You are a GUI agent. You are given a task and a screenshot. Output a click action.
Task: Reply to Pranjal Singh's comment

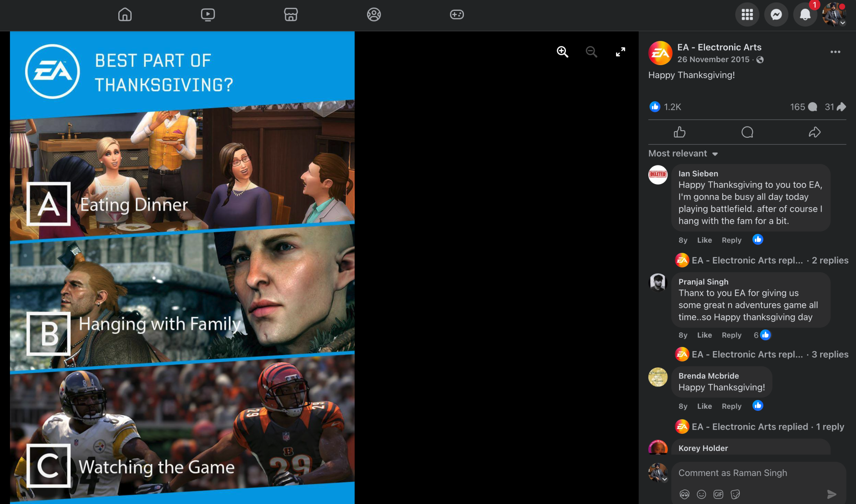coord(731,335)
